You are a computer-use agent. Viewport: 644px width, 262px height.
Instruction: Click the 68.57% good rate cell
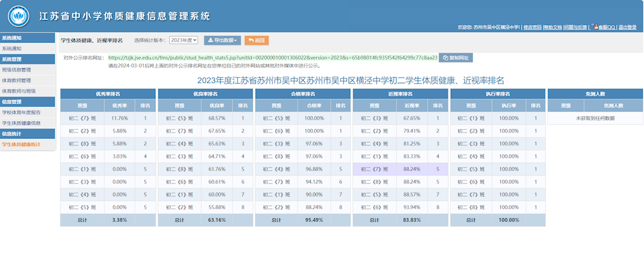tap(217, 118)
